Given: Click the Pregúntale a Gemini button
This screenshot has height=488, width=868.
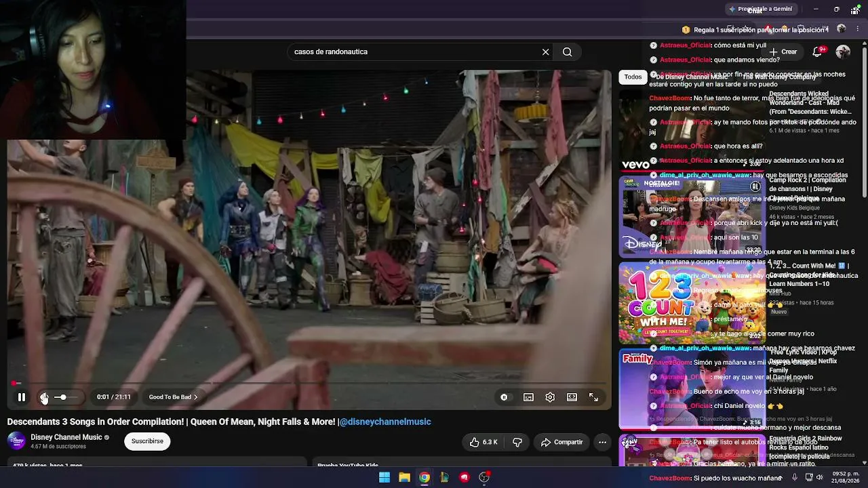Looking at the screenshot, I should click(760, 9).
